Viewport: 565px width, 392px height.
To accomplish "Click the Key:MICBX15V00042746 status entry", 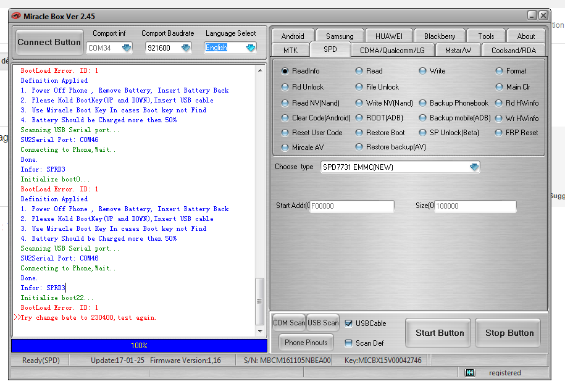I will coord(383,360).
